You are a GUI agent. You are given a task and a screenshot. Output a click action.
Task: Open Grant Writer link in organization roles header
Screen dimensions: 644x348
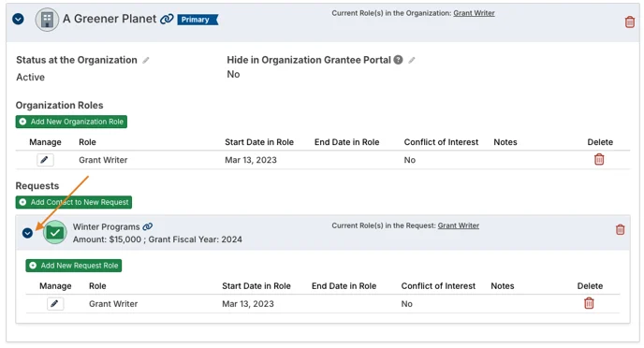point(474,13)
